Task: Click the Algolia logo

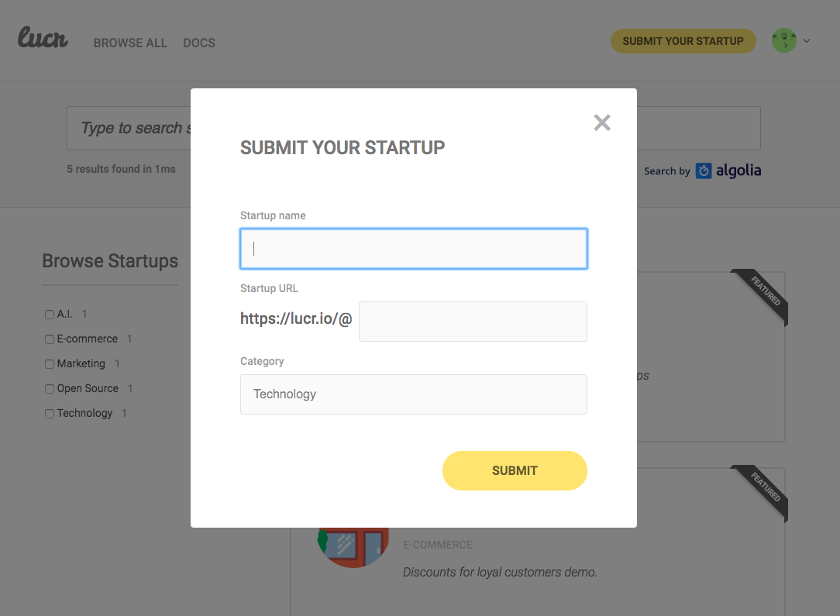Action: pyautogui.click(x=728, y=171)
